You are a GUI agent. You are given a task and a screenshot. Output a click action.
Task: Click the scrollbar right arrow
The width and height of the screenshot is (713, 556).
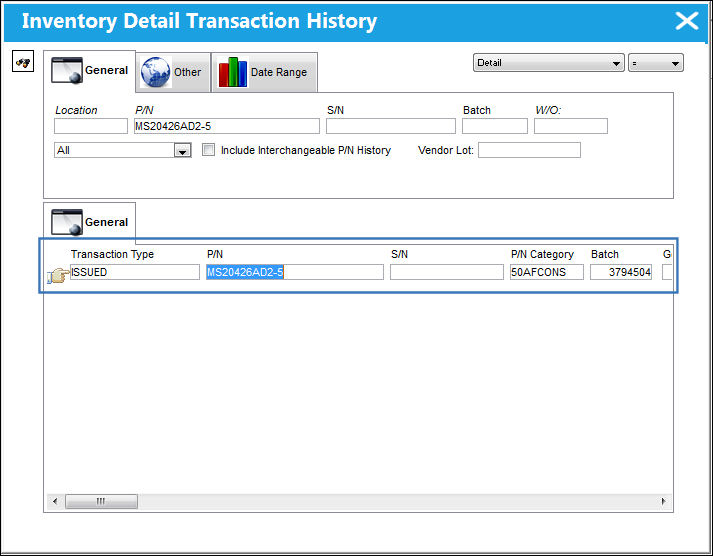pyautogui.click(x=663, y=501)
